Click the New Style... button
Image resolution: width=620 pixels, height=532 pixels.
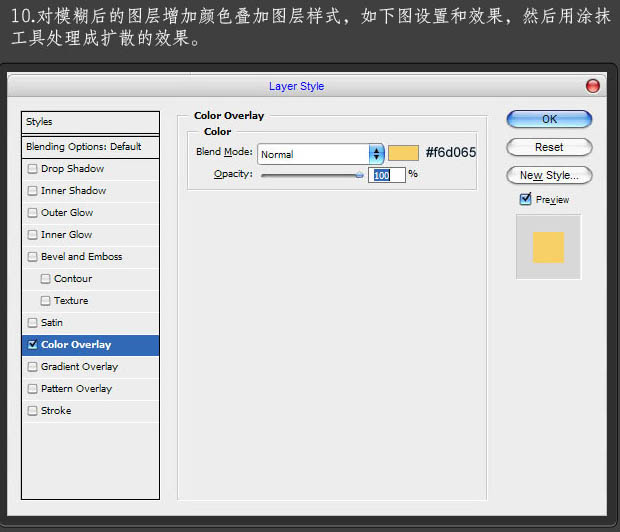[x=549, y=175]
